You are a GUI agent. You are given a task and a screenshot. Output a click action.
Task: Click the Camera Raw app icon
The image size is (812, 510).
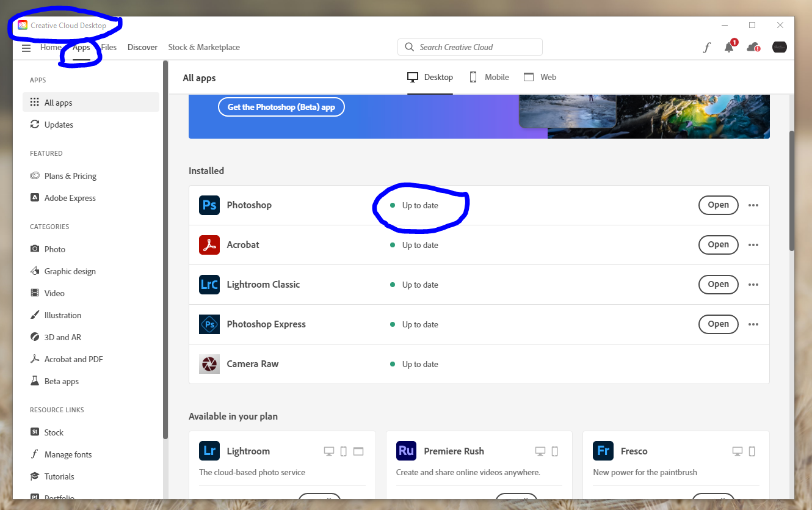(209, 364)
